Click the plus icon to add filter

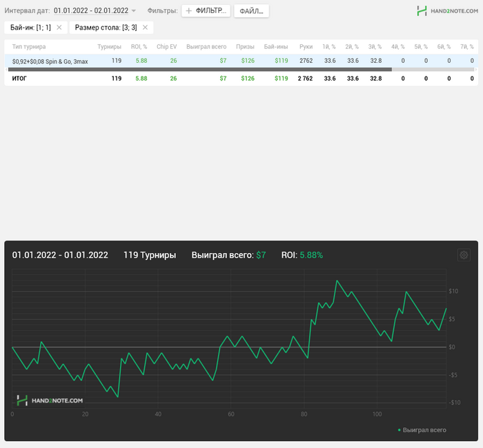coord(189,11)
